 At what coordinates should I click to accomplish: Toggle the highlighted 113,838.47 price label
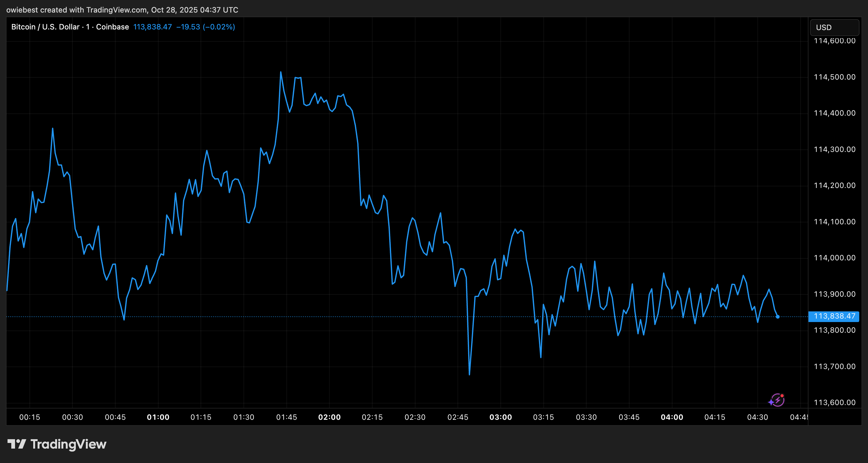point(834,316)
